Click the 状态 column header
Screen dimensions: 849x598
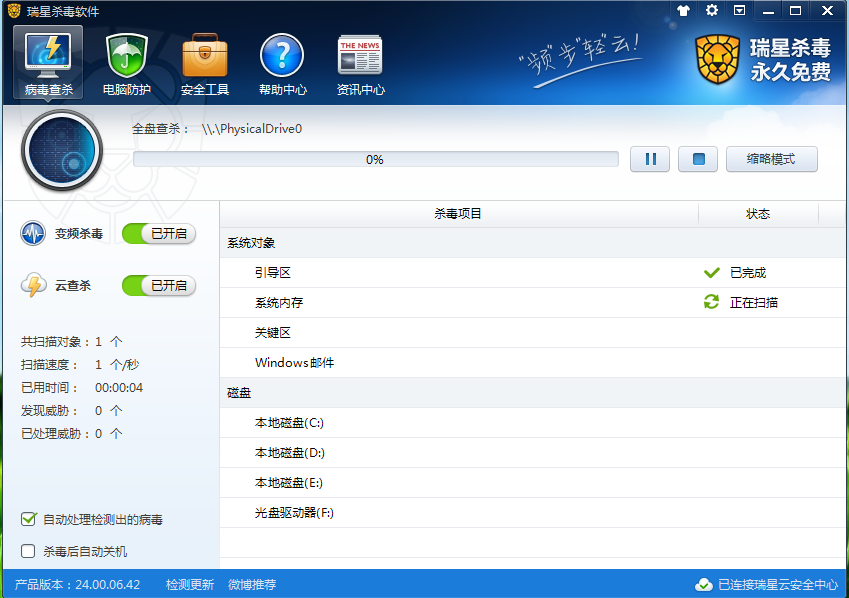(758, 214)
